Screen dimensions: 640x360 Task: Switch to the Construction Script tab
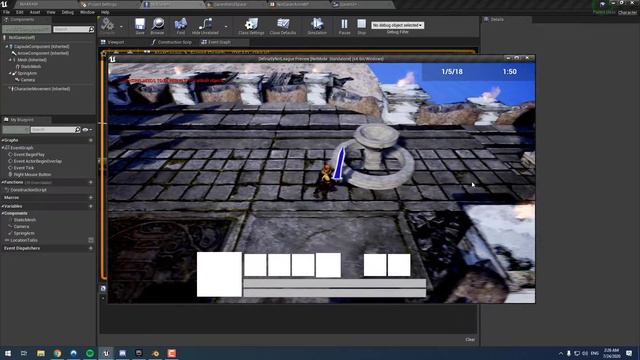[x=171, y=42]
